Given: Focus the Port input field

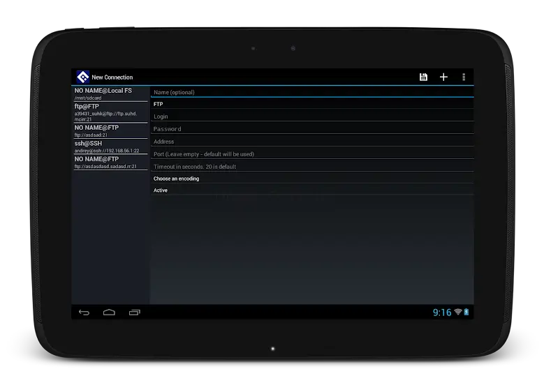Looking at the screenshot, I should (312, 153).
